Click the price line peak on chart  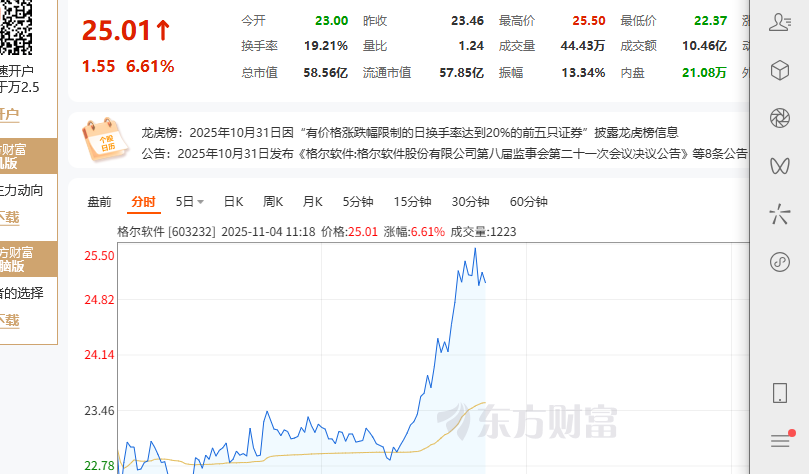coord(475,249)
